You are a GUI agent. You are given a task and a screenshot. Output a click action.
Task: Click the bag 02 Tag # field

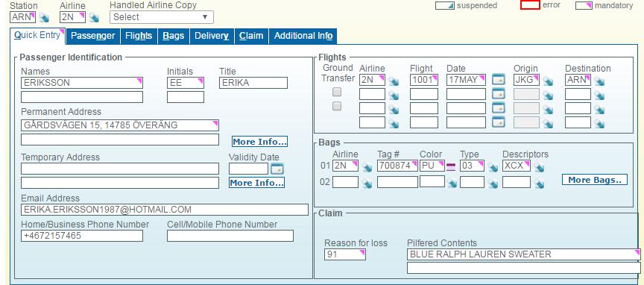coord(397,182)
